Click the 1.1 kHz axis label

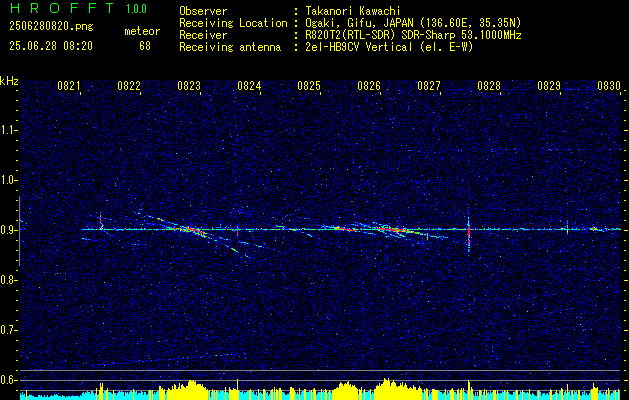(9, 130)
